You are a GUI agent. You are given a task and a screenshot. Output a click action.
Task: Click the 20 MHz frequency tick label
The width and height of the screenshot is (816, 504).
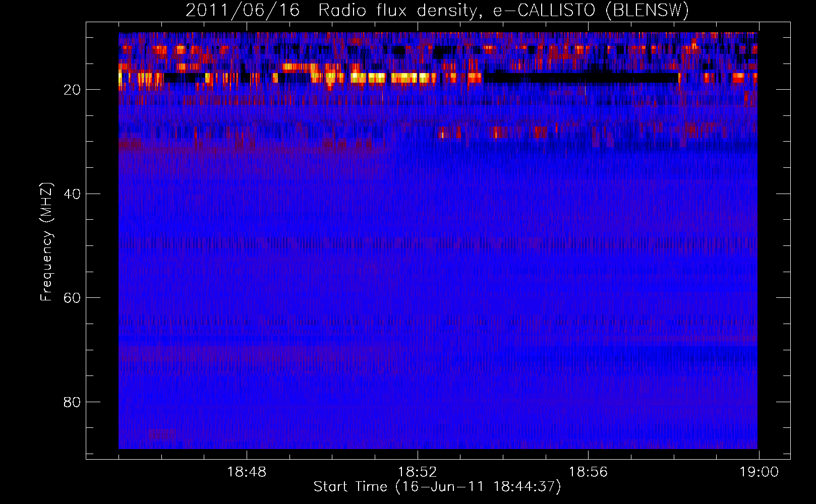tap(72, 90)
